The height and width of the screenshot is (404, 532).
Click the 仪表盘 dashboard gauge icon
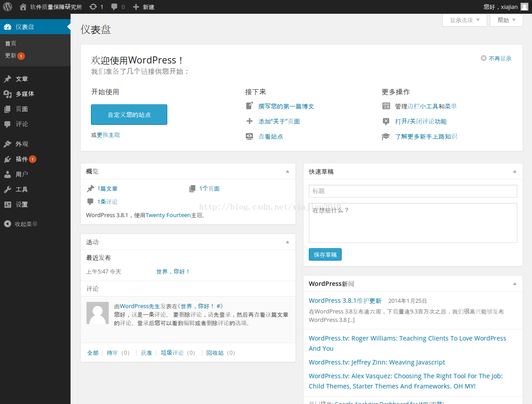click(x=8, y=27)
